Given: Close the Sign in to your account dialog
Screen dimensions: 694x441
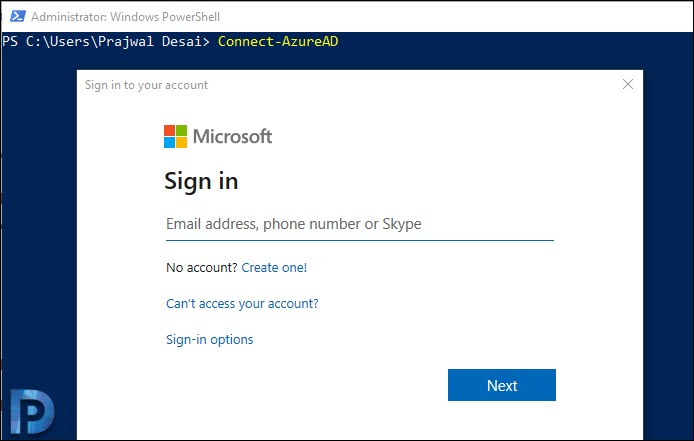Looking at the screenshot, I should (x=628, y=84).
